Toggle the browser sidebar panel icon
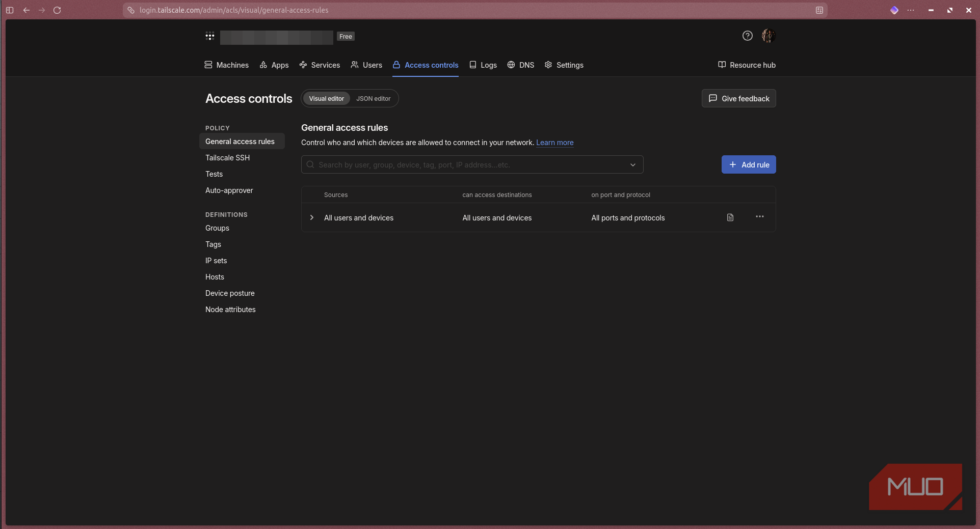 pos(10,10)
